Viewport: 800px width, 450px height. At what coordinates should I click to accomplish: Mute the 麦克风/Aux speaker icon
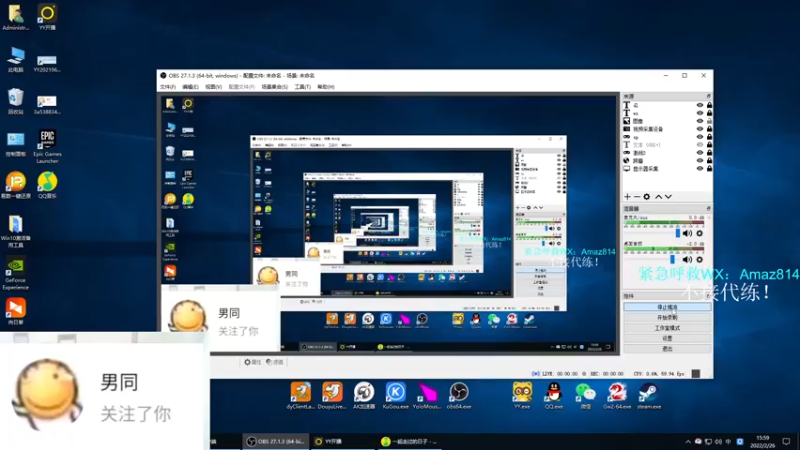[687, 233]
